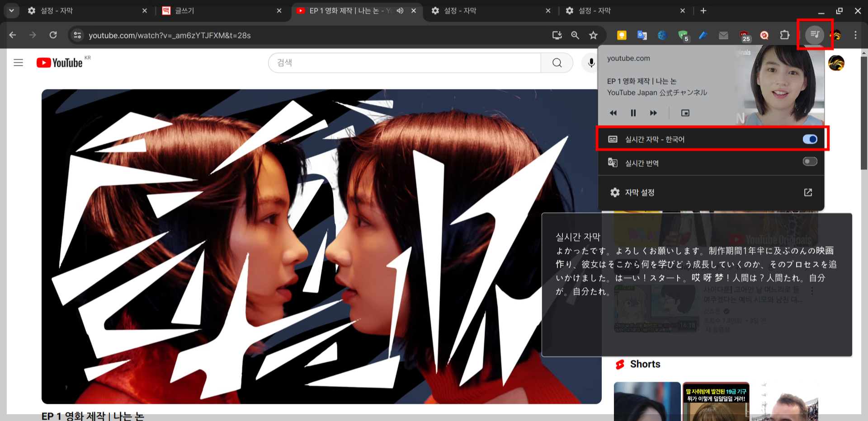The image size is (868, 421).
Task: Select the EP 1 영화 제작 YouTube tab
Action: 357,10
